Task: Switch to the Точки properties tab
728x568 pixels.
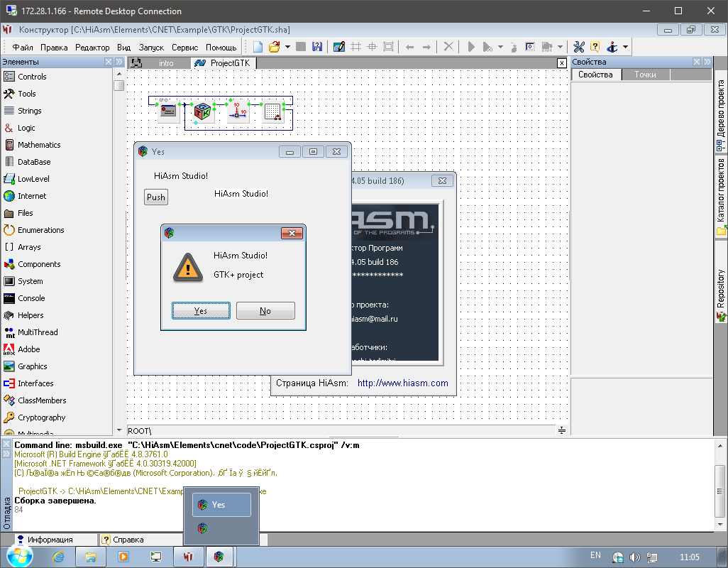Action: click(x=645, y=75)
